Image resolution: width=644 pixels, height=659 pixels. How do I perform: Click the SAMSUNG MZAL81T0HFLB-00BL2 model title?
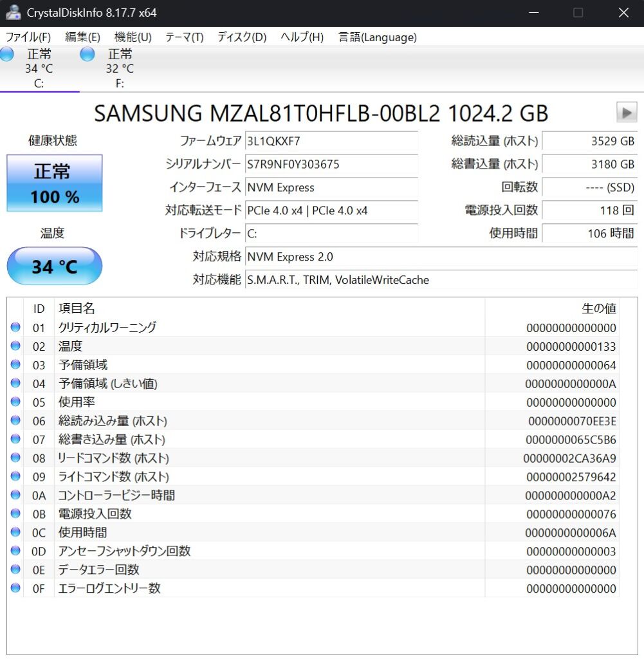tap(321, 113)
